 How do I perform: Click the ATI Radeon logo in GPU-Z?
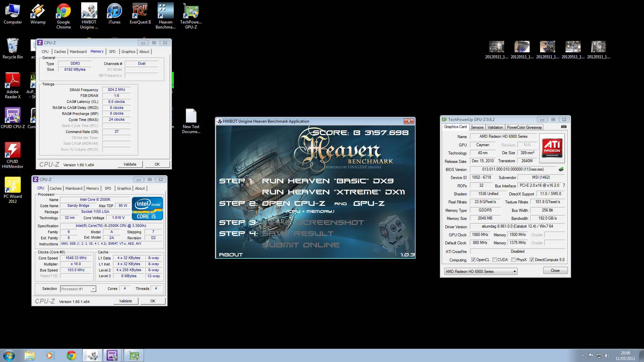point(552,148)
